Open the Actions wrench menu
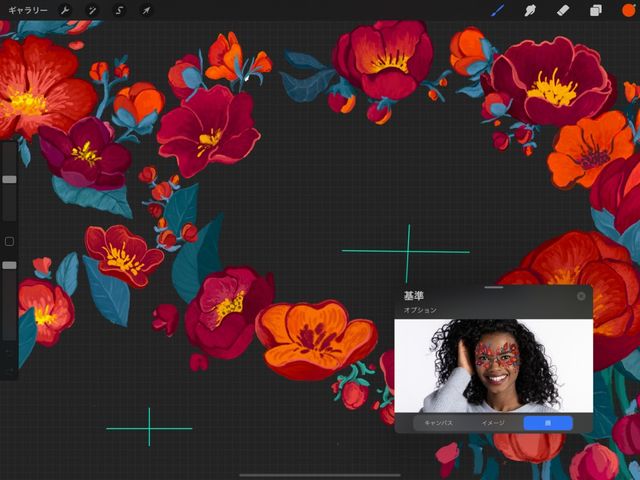The image size is (640, 480). [65, 10]
